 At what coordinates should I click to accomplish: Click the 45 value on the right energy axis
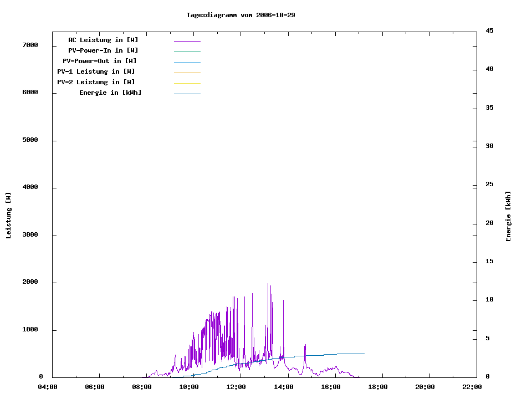490,30
